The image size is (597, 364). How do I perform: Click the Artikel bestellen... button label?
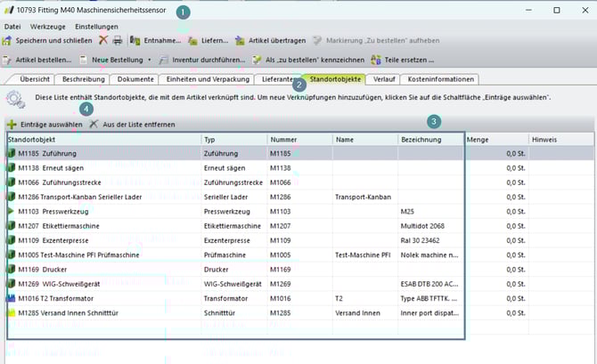44,60
